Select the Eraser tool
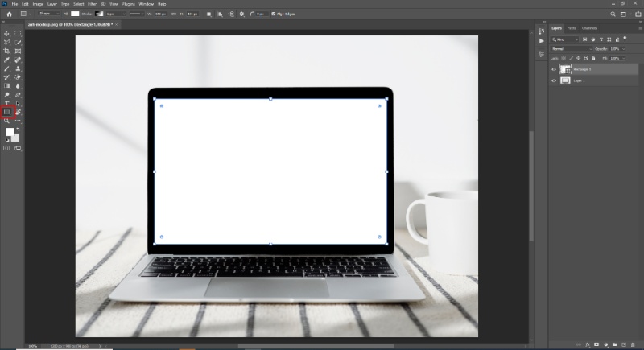Screen dimensions: 644x350 18,77
